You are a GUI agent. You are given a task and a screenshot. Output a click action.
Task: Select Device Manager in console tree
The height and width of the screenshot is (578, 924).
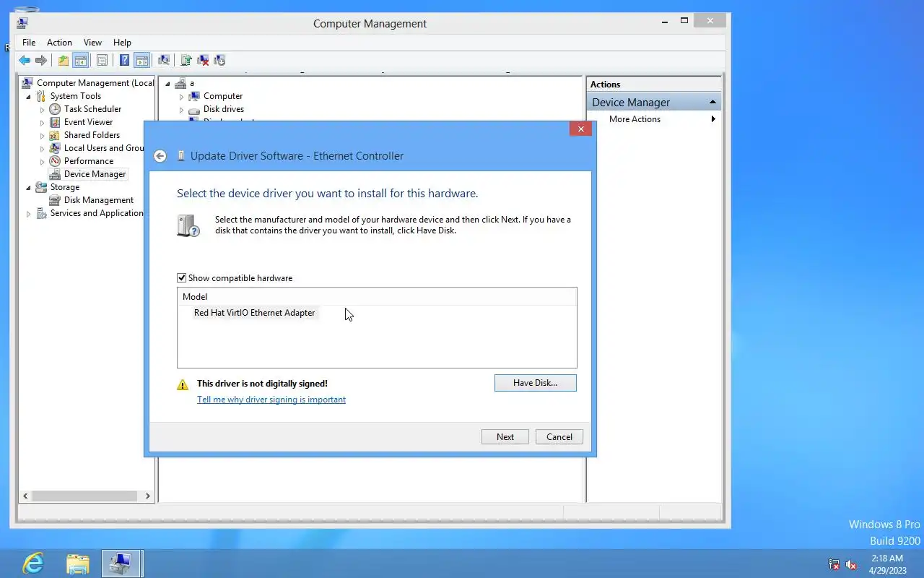[x=95, y=174]
